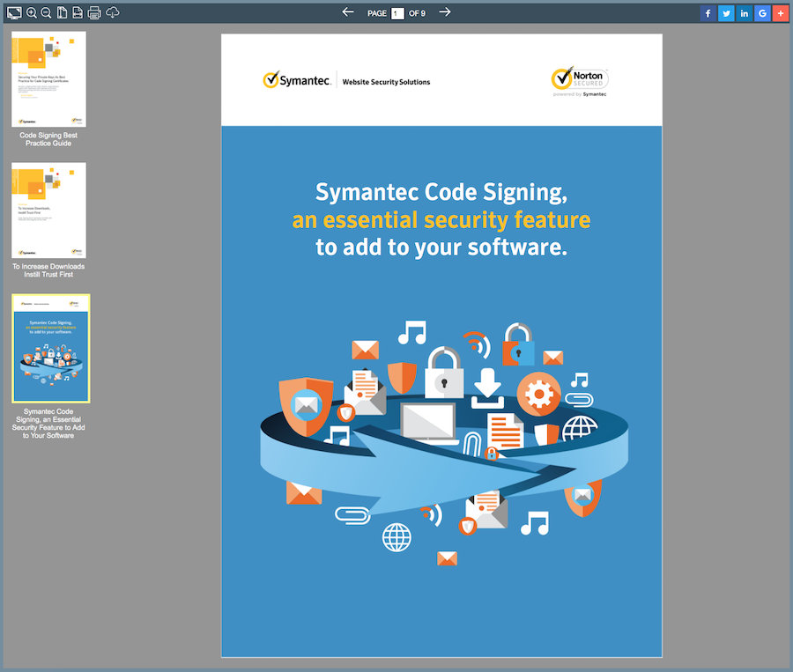793x672 pixels.
Task: Open To Increase Downloads Instill Trust thumbnail
Action: (x=48, y=210)
